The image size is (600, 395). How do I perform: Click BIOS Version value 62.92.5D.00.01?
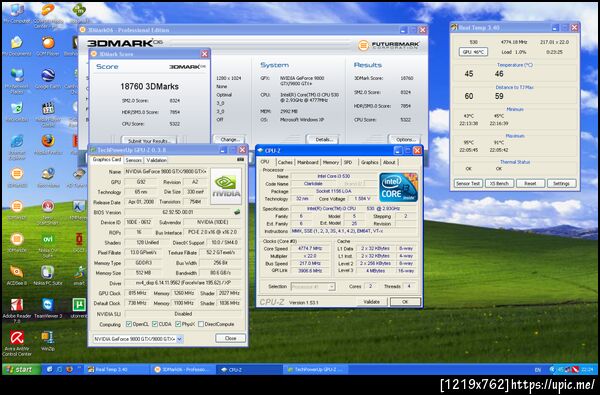[x=178, y=212]
